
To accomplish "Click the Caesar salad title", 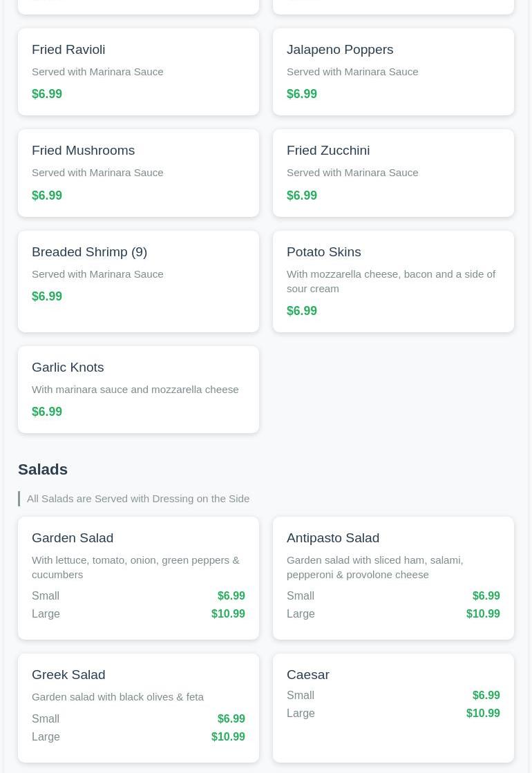I will pos(307,675).
